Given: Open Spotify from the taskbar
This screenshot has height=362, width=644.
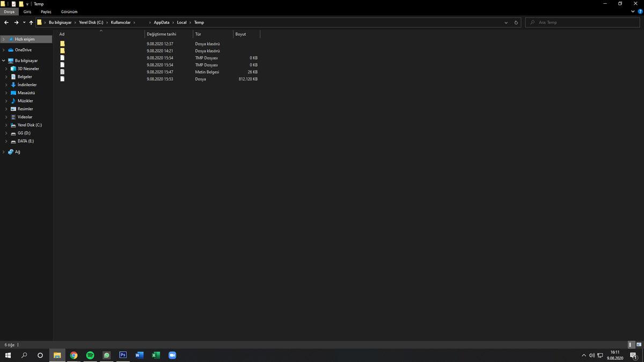Looking at the screenshot, I should pyautogui.click(x=90, y=355).
